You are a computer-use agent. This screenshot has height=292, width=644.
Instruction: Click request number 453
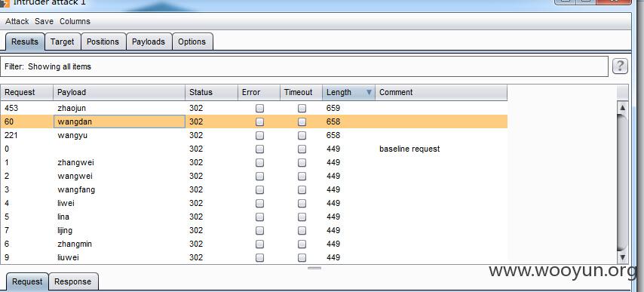tap(11, 109)
